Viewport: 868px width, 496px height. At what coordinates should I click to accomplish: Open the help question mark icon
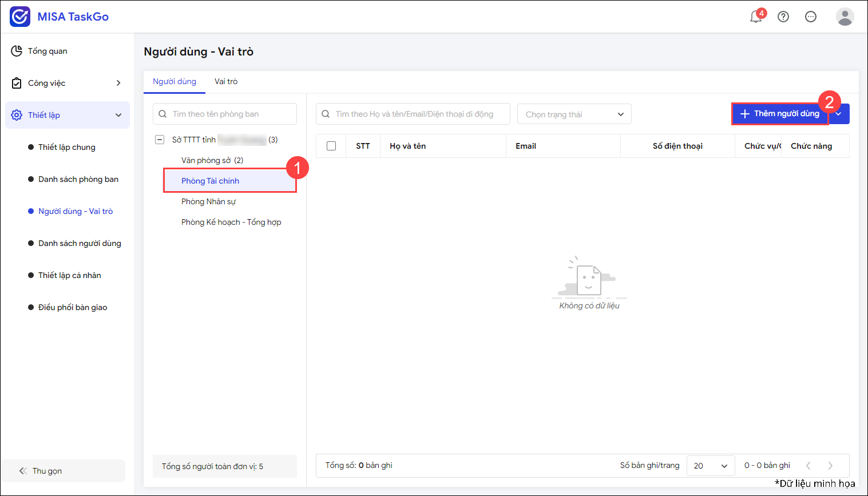click(783, 17)
